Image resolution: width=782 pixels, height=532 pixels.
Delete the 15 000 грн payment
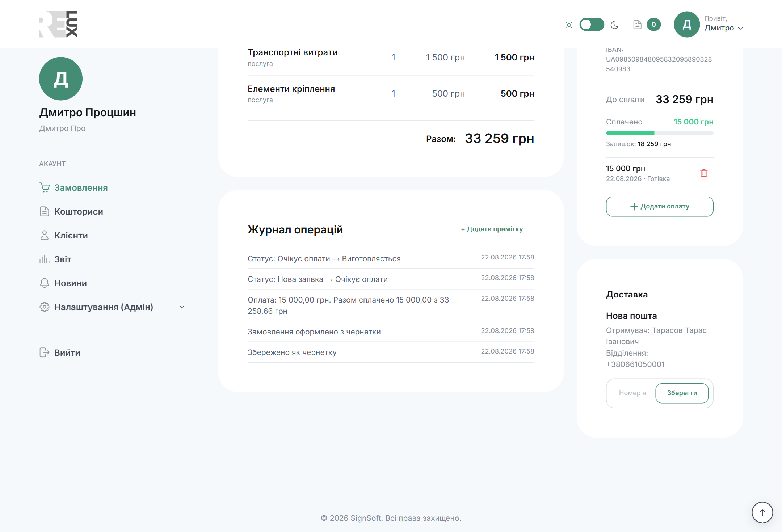click(x=704, y=173)
